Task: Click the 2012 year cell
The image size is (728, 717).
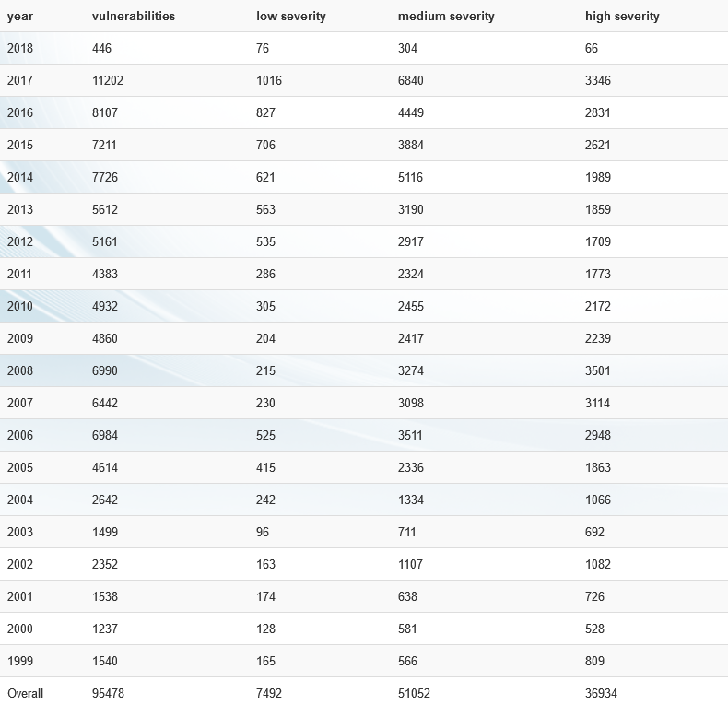Action: tap(19, 241)
